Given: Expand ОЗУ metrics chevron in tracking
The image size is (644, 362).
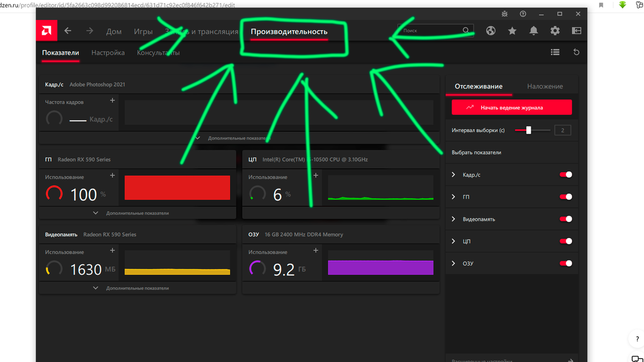Looking at the screenshot, I should coord(453,263).
